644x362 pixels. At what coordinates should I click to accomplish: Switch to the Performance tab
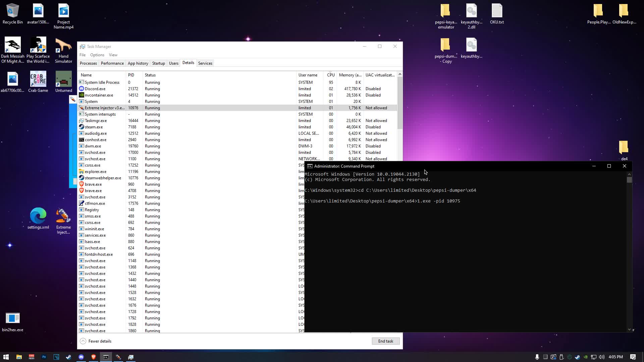click(x=112, y=63)
